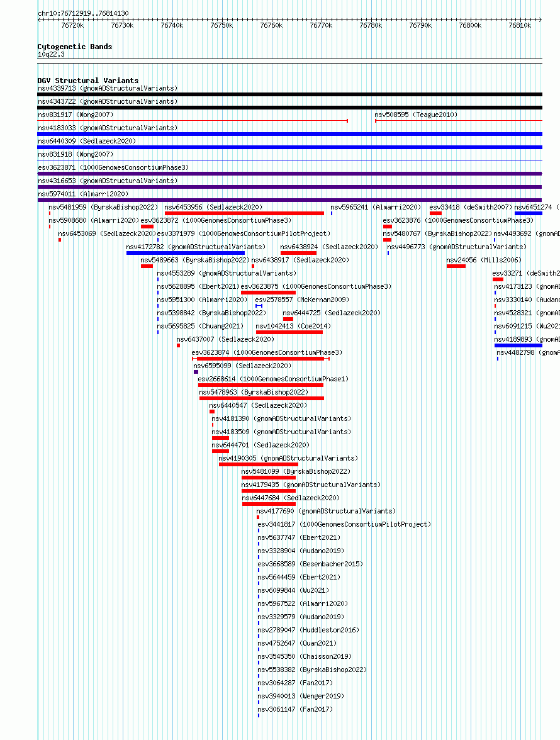Select the nsv4183033 variant label

108,128
